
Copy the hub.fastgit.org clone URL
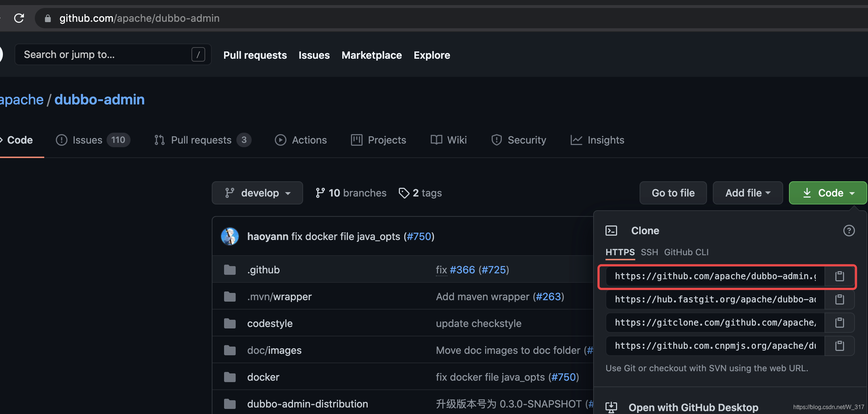pos(839,299)
